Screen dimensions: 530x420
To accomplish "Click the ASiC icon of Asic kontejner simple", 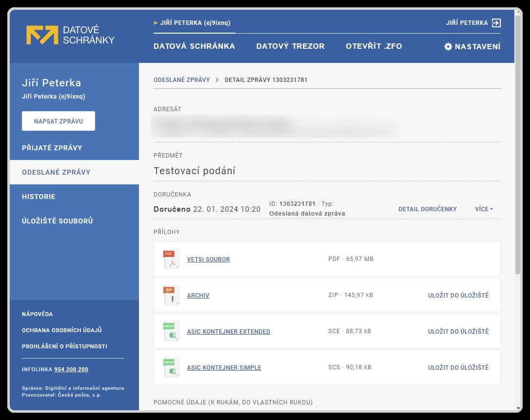I will tap(171, 367).
